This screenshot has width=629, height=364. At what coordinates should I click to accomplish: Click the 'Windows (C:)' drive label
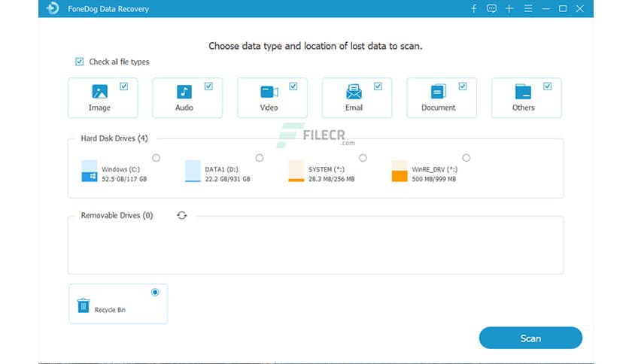pyautogui.click(x=120, y=169)
